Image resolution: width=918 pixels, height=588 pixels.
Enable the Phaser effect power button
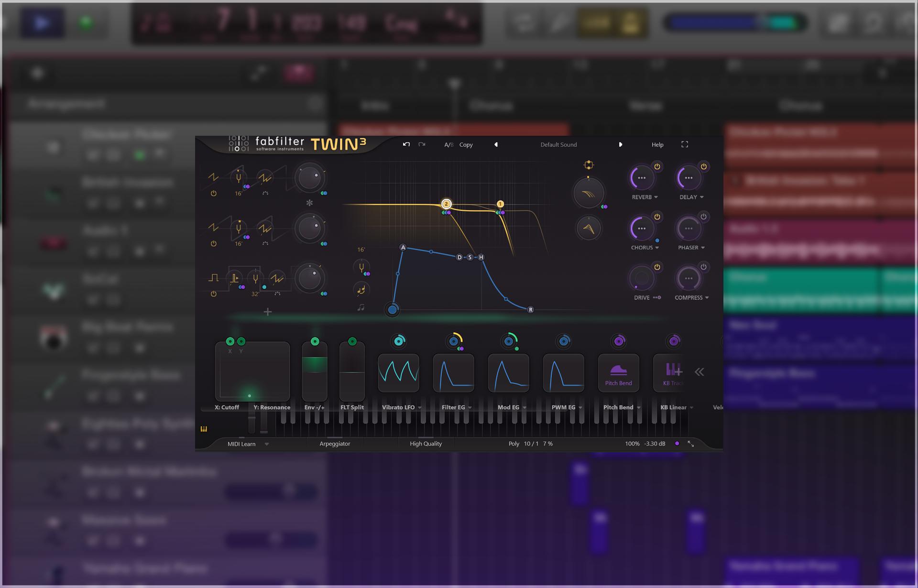pos(703,217)
